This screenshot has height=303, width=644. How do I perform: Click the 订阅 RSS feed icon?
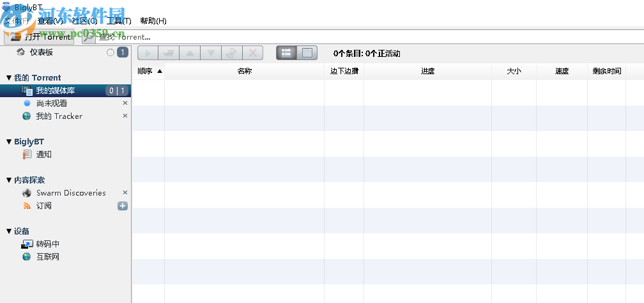(x=27, y=206)
